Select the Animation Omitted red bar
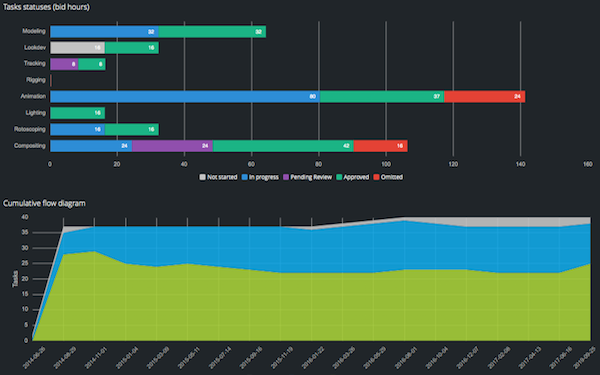This screenshot has height=375, width=600. (x=484, y=96)
